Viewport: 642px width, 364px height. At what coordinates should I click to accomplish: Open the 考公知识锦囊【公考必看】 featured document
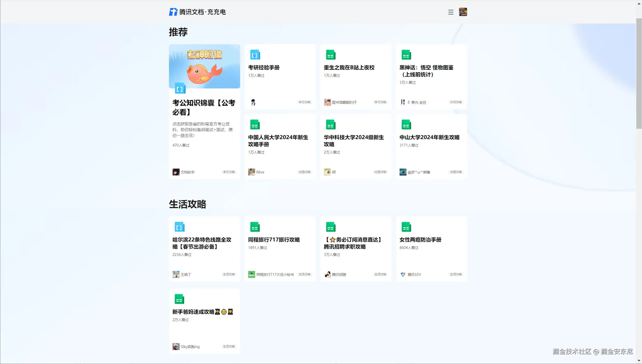(x=204, y=107)
